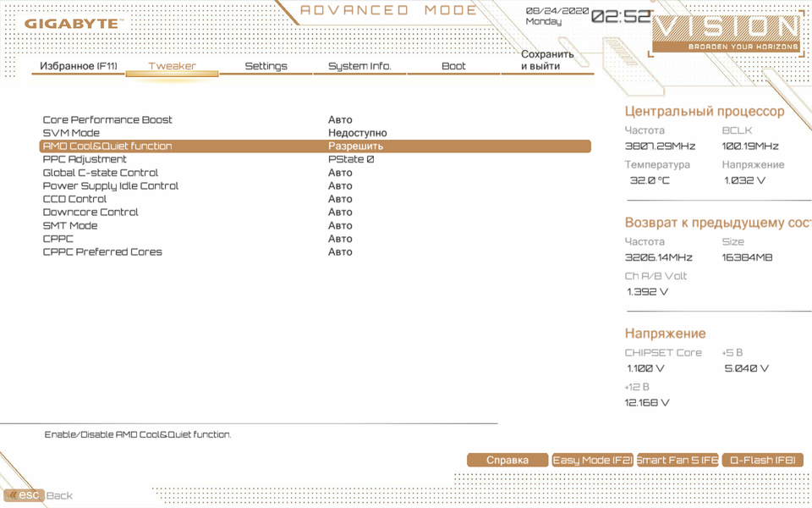Click memory size 16384MB

click(747, 257)
